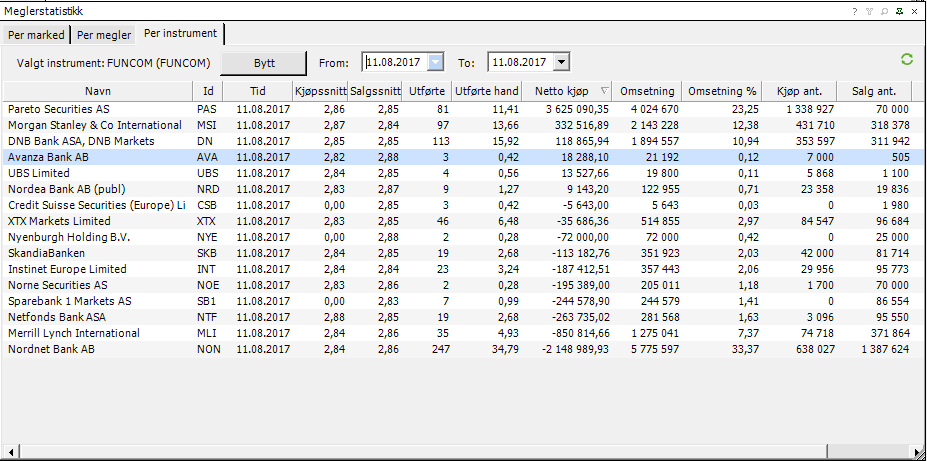Toggle the green pin window icon

point(899,11)
